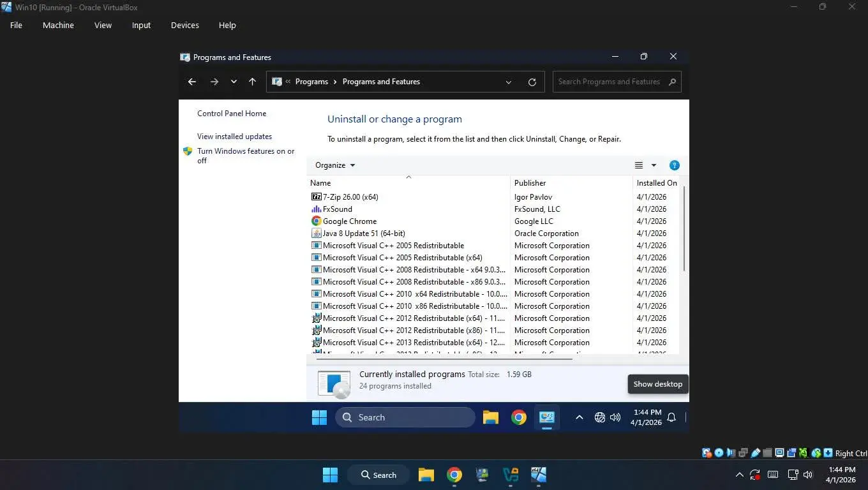Open the Help question mark icon
The height and width of the screenshot is (490, 868).
(x=674, y=165)
